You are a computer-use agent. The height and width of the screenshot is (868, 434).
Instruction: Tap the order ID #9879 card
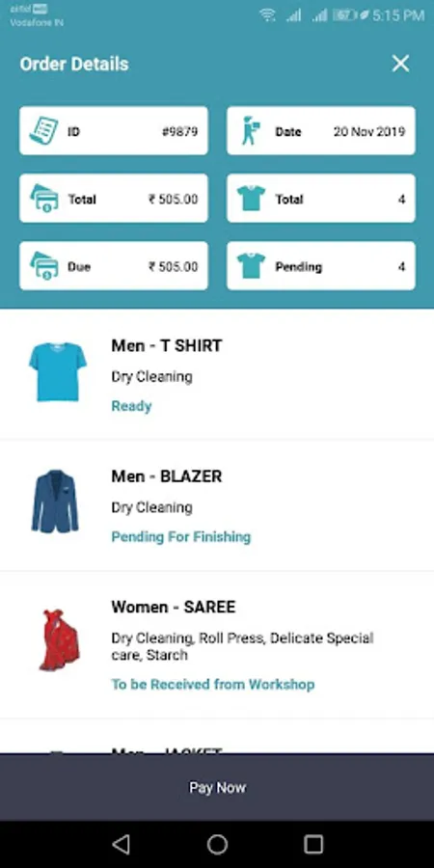click(114, 130)
